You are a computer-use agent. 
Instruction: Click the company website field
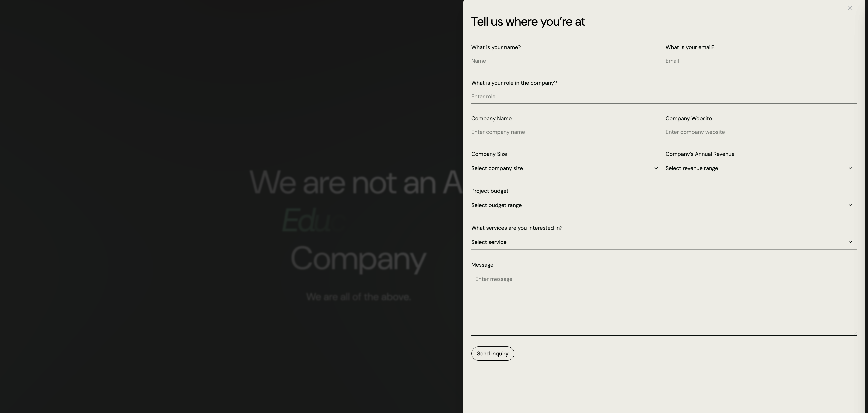point(761,132)
